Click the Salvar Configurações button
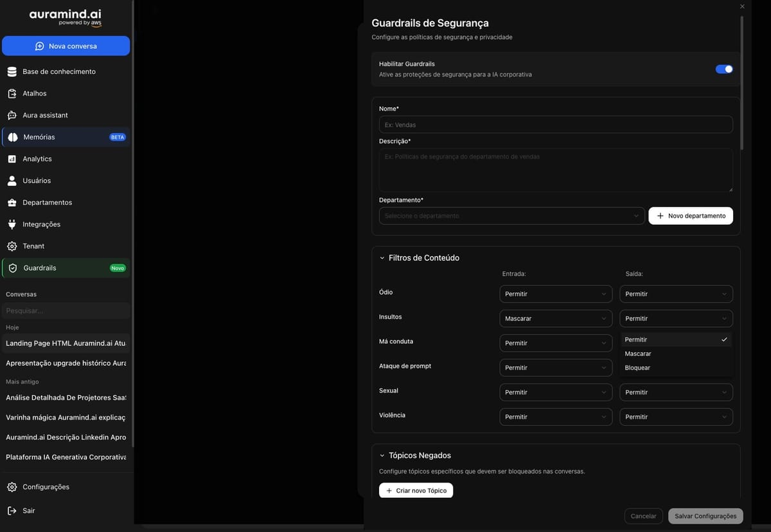The height and width of the screenshot is (532, 771). tap(705, 516)
